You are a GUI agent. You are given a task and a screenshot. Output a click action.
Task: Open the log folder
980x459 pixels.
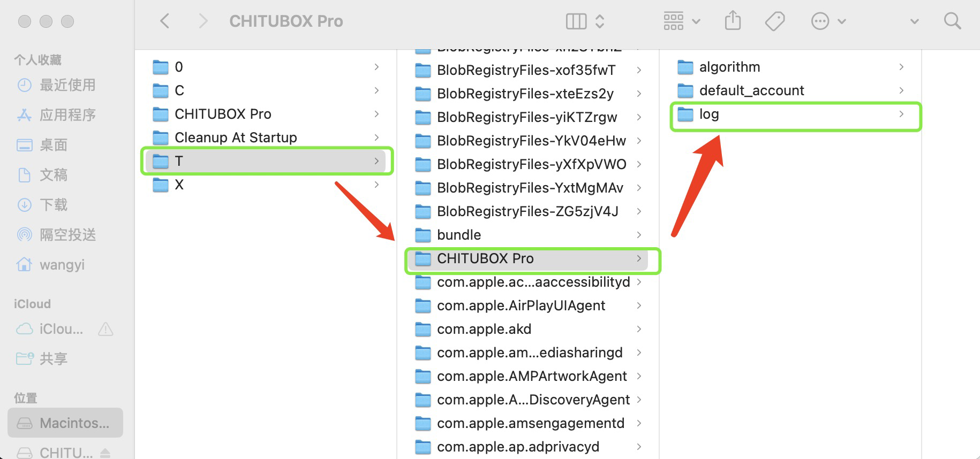point(791,114)
